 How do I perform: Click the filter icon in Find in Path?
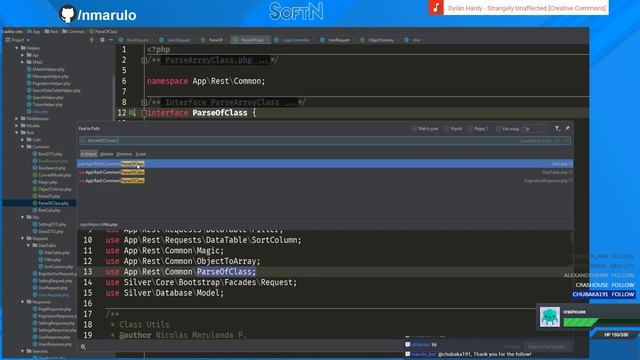(557, 129)
